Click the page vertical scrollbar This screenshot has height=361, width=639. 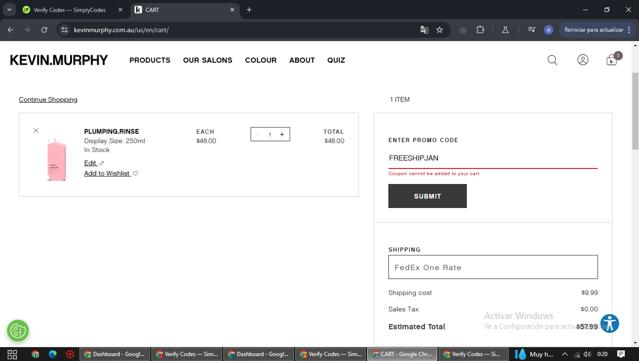pos(635,111)
